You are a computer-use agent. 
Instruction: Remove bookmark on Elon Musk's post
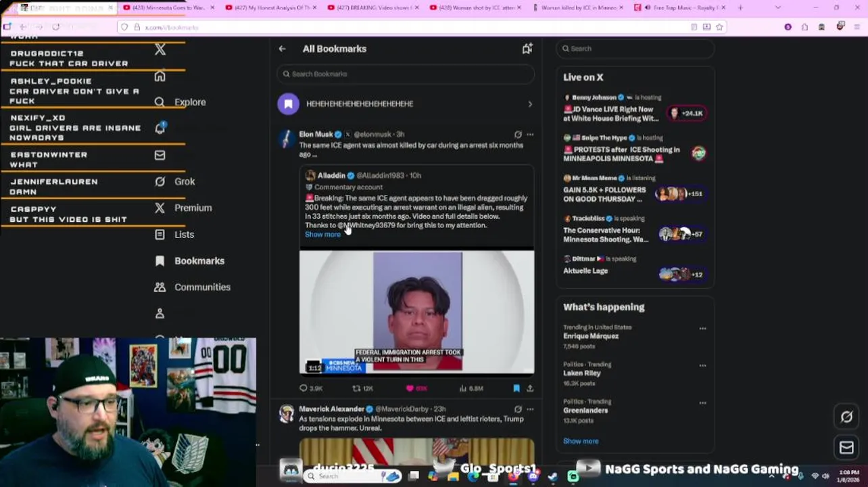(516, 388)
